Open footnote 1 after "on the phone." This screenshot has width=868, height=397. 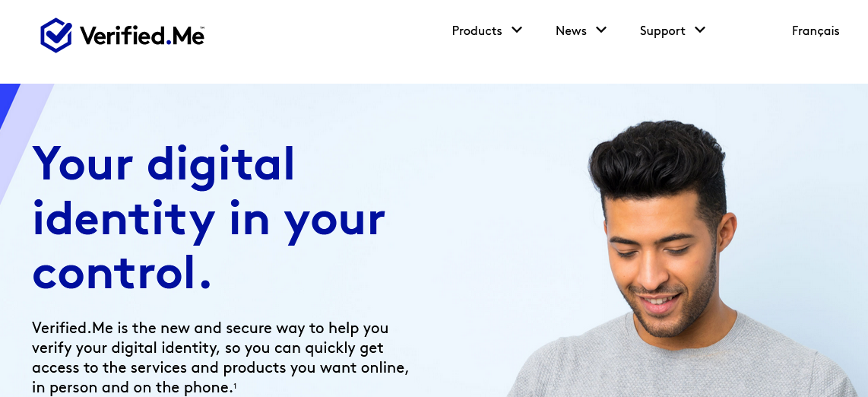tap(235, 386)
